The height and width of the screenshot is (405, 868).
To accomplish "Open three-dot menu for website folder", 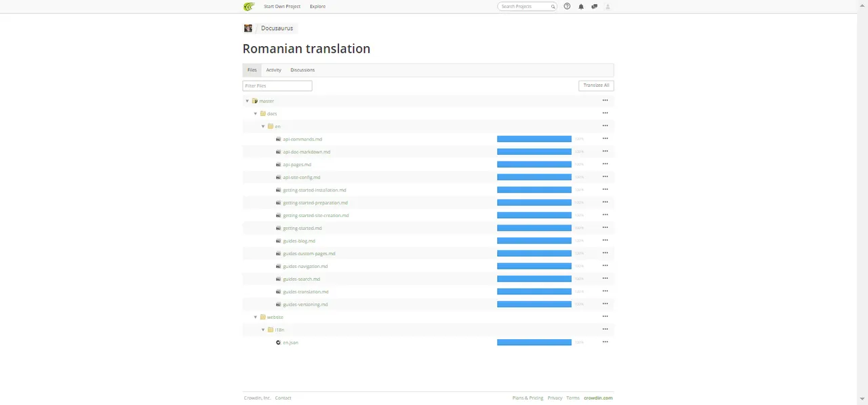I will [605, 317].
